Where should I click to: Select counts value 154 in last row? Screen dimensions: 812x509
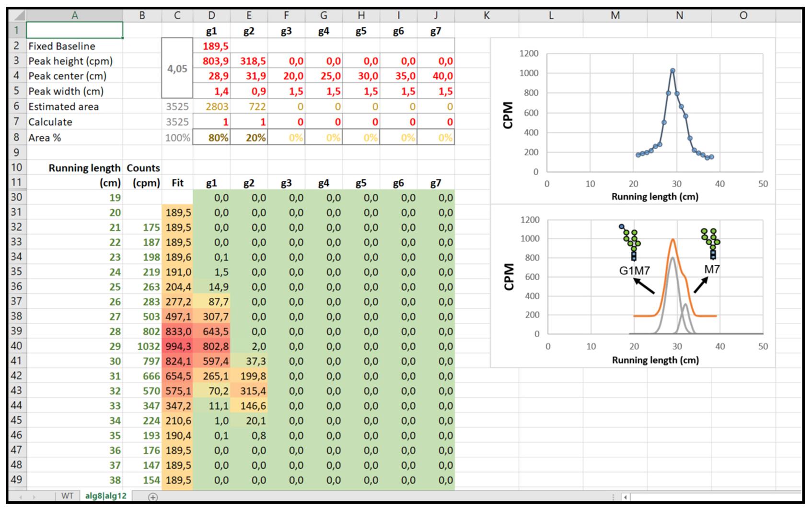pos(142,480)
